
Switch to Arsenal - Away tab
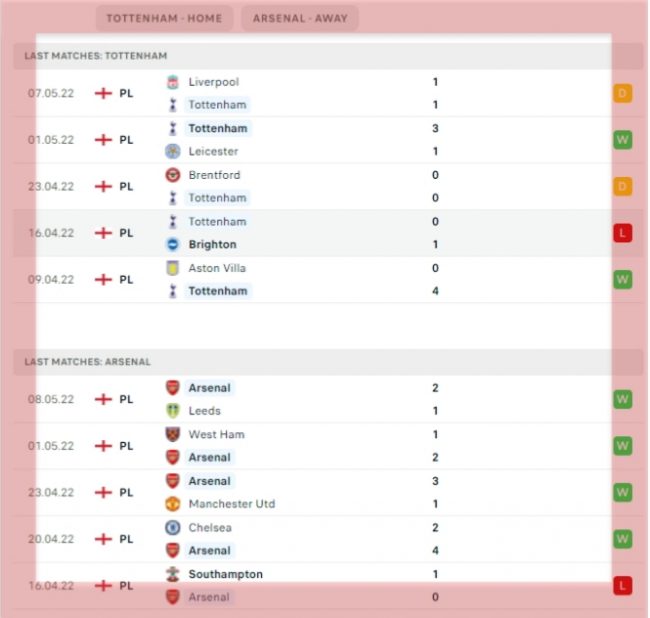(299, 18)
